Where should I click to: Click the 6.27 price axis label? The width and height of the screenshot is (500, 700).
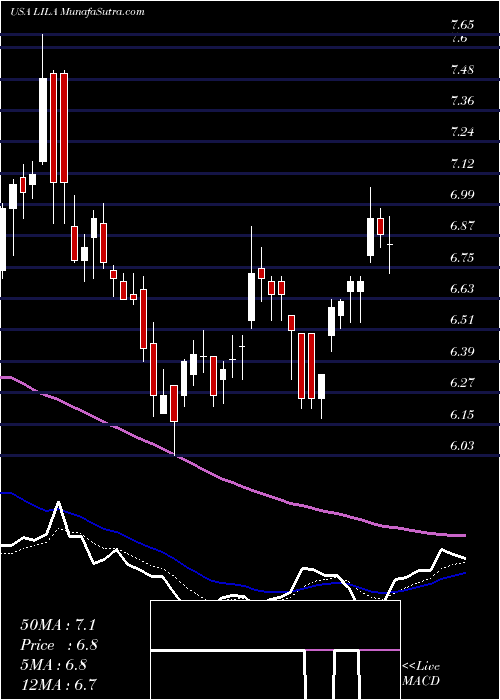click(x=462, y=383)
